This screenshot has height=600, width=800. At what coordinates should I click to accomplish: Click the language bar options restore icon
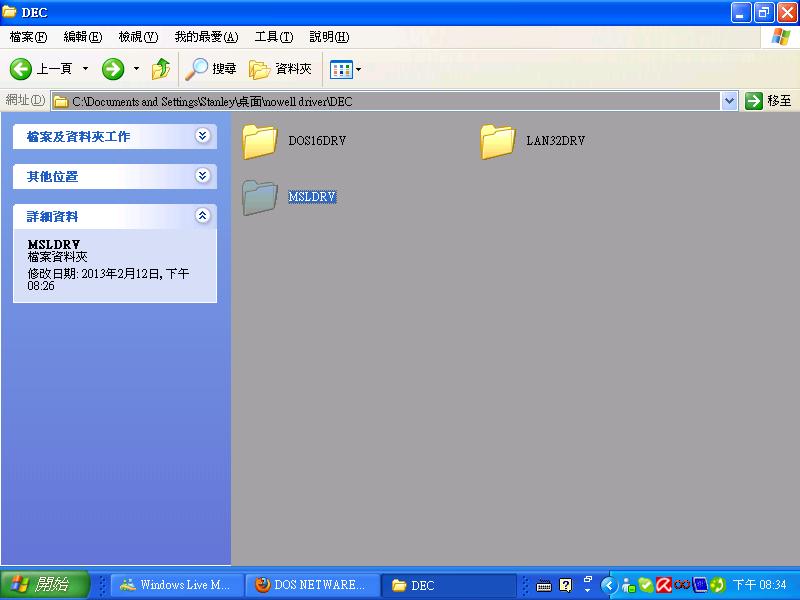588,580
